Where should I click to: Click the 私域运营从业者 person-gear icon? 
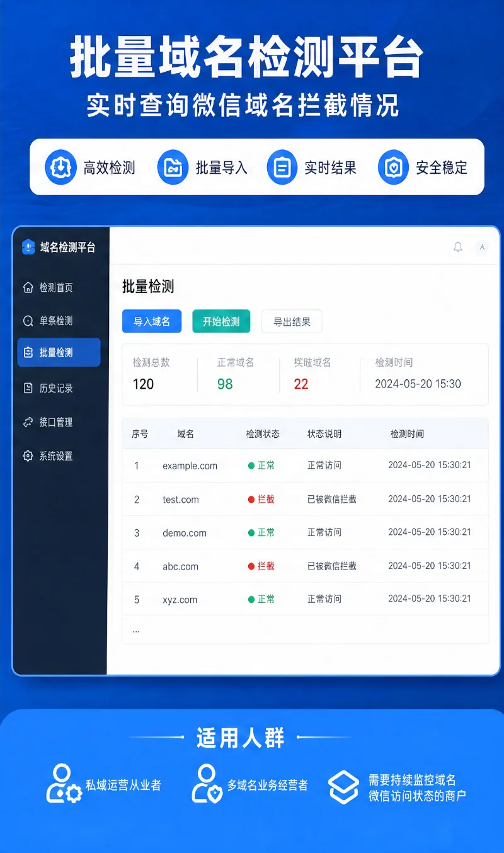64,783
